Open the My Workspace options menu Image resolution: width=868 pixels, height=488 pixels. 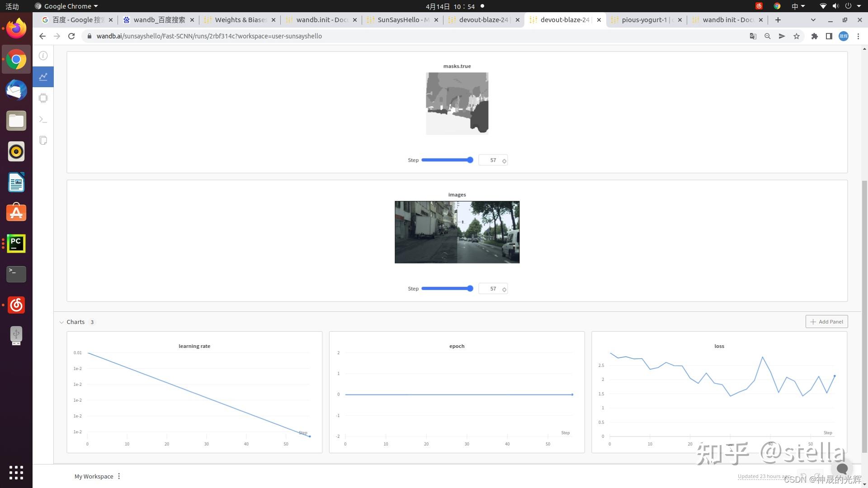click(119, 476)
